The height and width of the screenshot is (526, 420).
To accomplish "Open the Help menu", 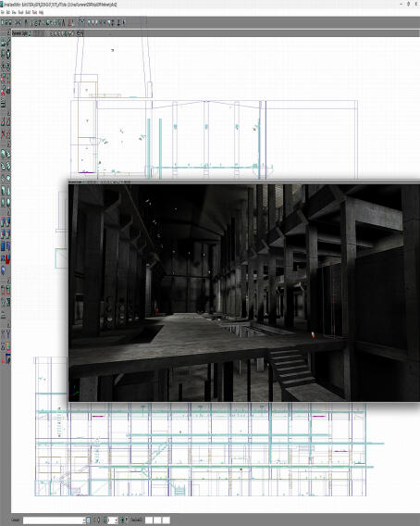I will [x=42, y=12].
